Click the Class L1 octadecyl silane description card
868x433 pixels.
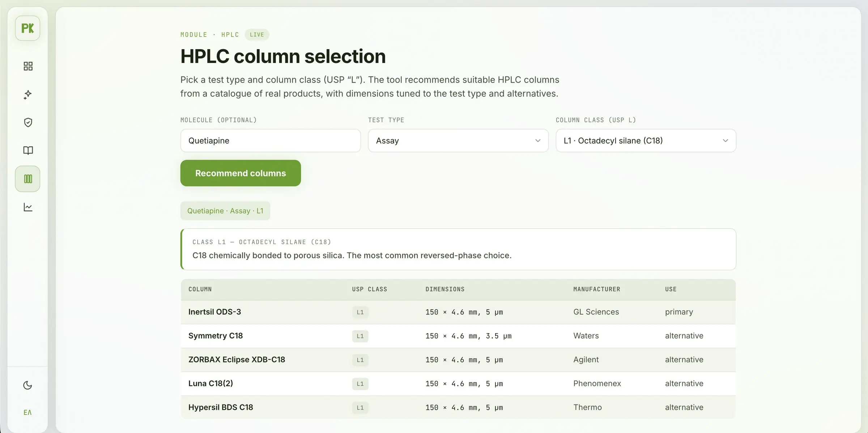(x=458, y=249)
